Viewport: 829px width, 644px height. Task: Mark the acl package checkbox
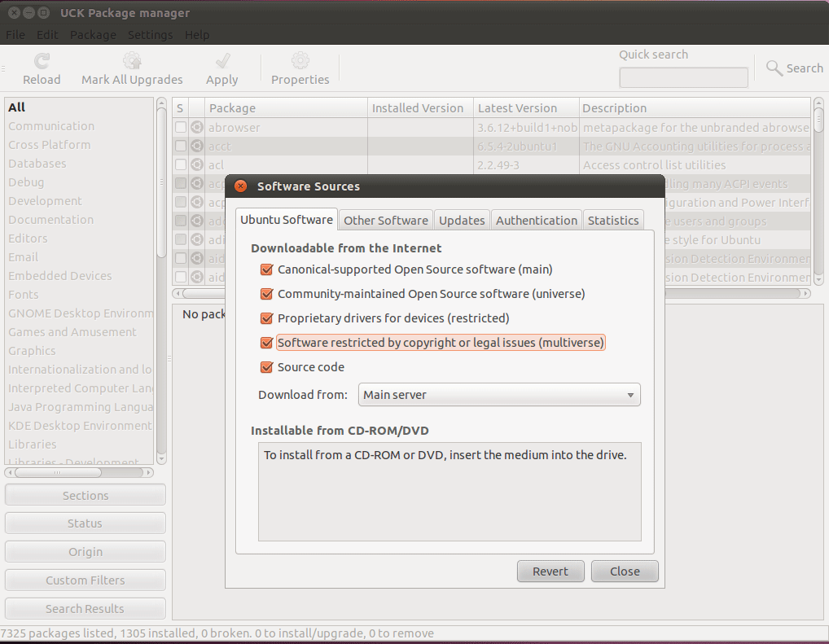(181, 165)
